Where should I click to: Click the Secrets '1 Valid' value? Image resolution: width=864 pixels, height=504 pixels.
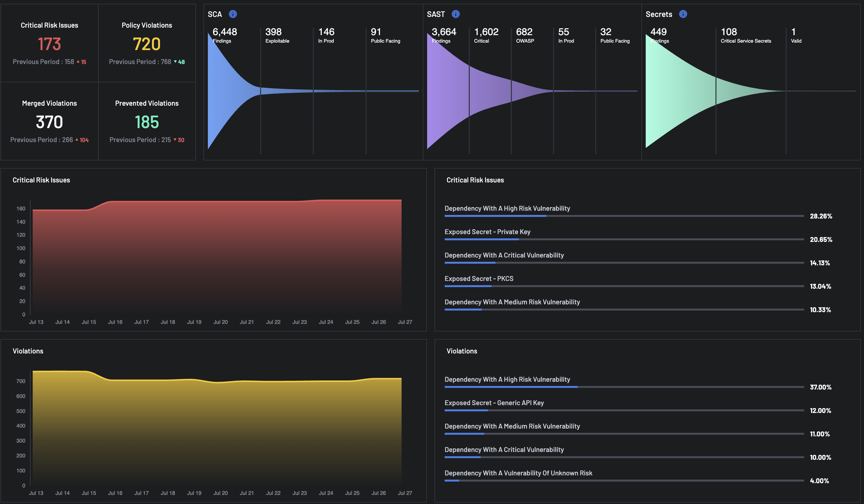pyautogui.click(x=793, y=32)
